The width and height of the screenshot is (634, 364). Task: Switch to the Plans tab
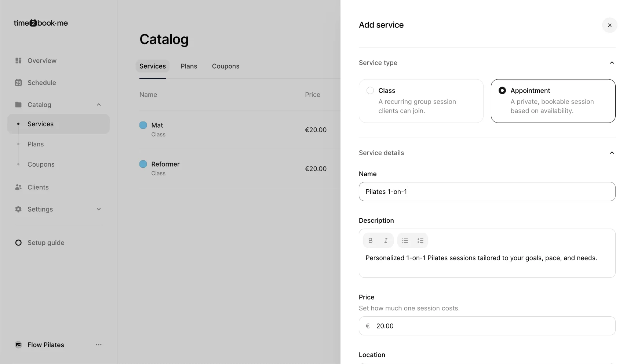tap(189, 66)
